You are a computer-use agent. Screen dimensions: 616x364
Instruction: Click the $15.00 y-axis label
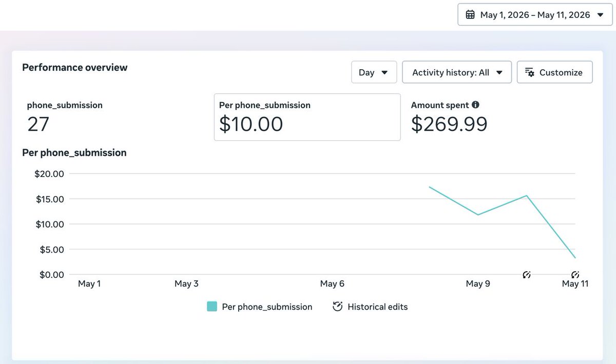tap(49, 199)
